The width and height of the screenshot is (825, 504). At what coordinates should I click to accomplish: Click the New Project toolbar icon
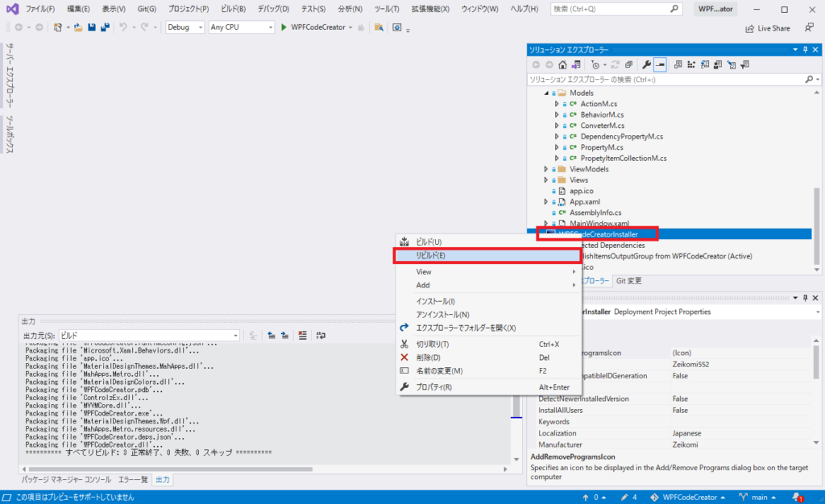58,27
